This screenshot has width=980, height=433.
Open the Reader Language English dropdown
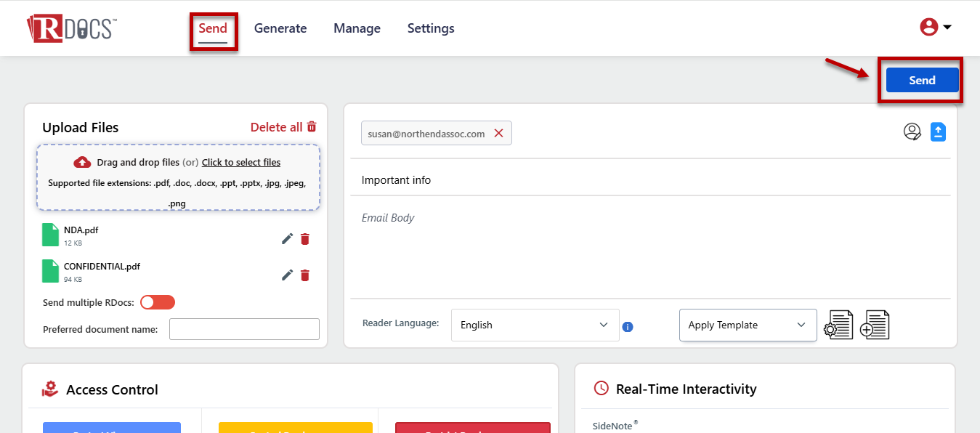pos(535,325)
